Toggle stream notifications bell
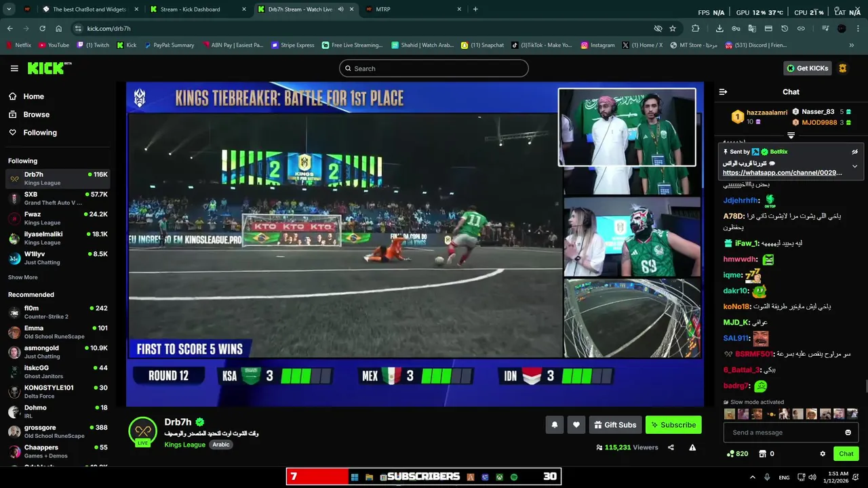868x488 pixels. (554, 425)
